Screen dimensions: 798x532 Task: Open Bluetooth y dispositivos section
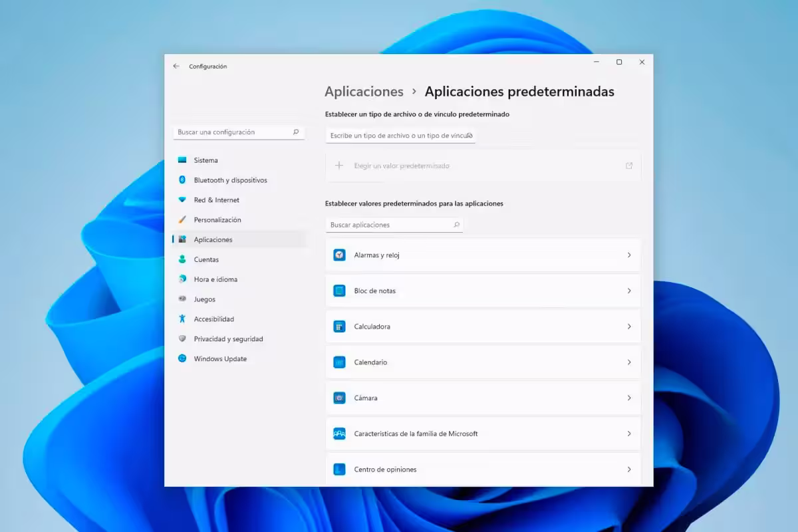pos(239,180)
